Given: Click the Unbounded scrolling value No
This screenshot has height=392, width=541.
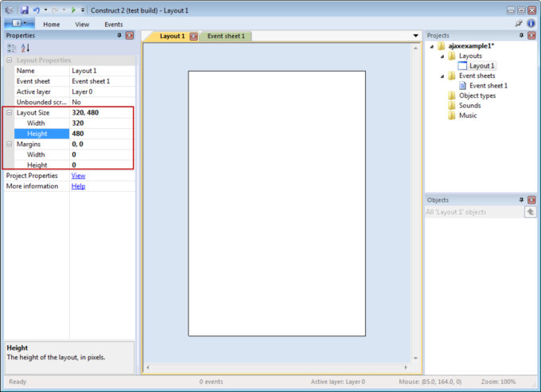Looking at the screenshot, I should tap(102, 102).
